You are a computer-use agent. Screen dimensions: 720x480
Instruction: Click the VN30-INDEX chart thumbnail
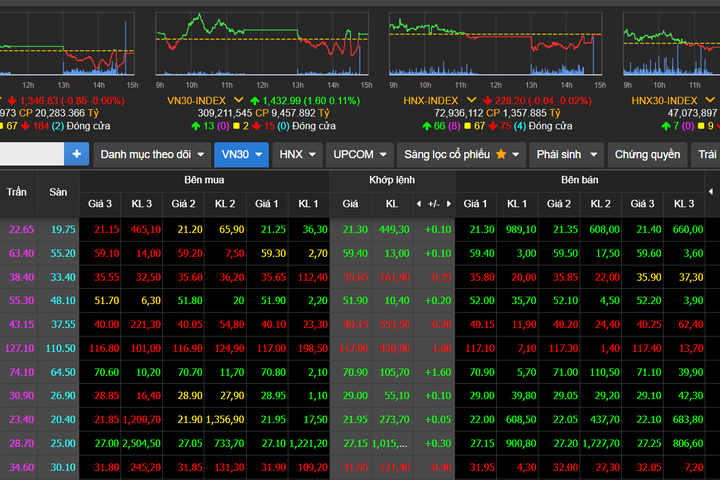(x=262, y=44)
